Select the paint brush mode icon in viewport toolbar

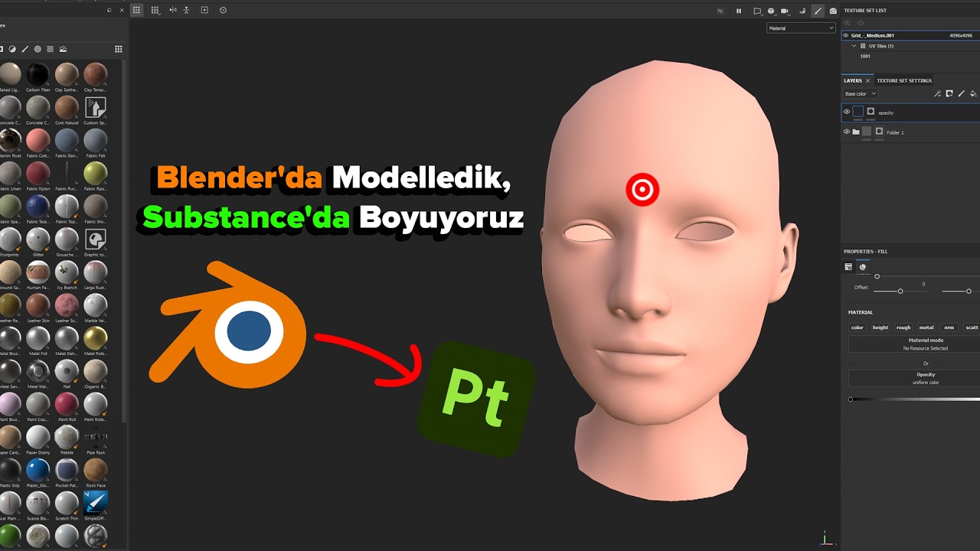point(818,11)
